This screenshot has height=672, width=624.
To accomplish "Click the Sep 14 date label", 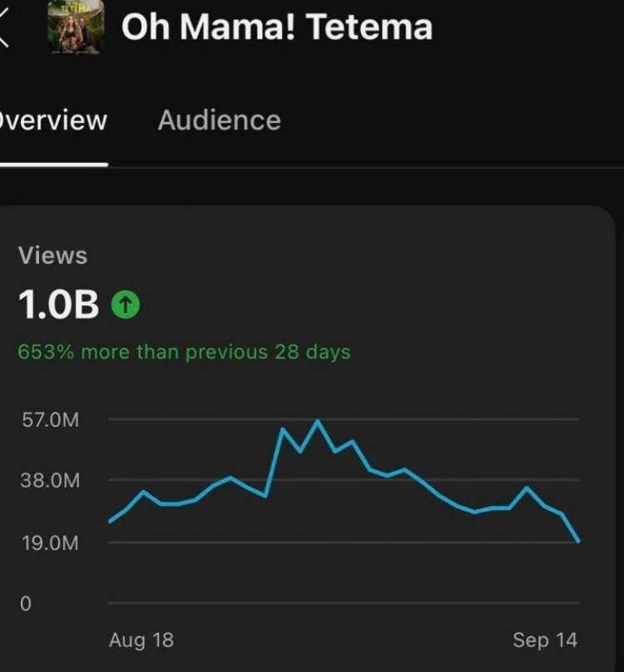I will coord(544,640).
